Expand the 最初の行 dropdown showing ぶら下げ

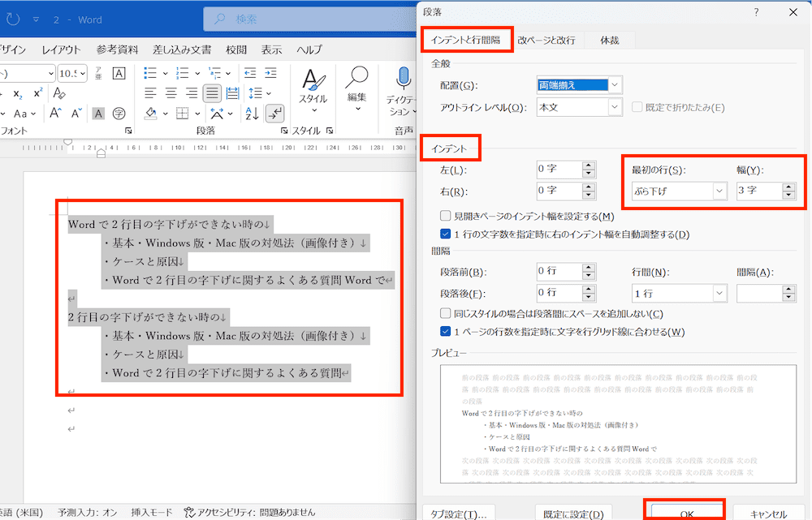click(x=719, y=191)
